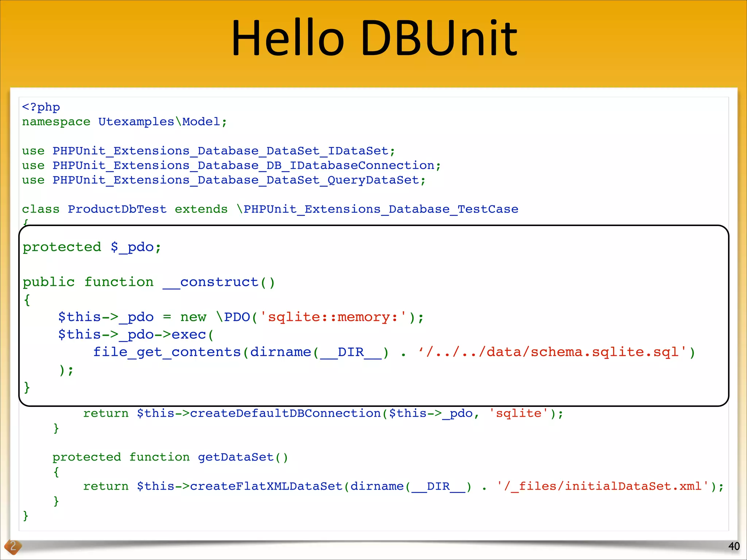This screenshot has width=747, height=560.
Task: Click the protected $_pdo property line
Action: (92, 247)
